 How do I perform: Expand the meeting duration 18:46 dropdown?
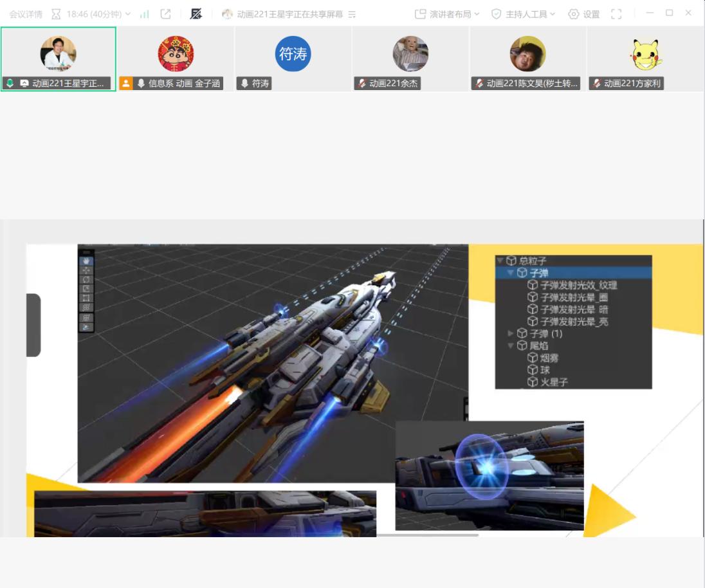coord(98,14)
